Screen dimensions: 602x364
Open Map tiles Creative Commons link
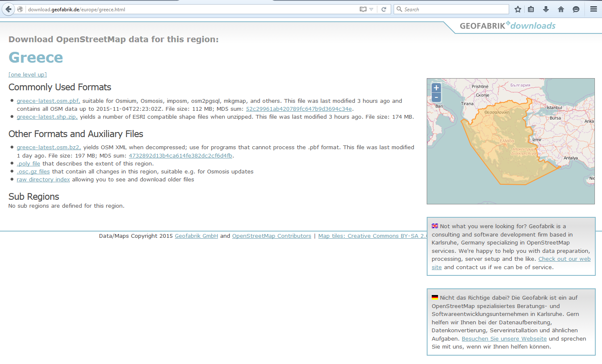372,236
